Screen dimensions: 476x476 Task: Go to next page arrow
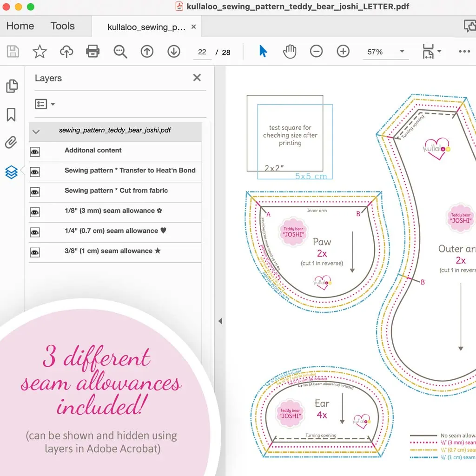point(174,52)
